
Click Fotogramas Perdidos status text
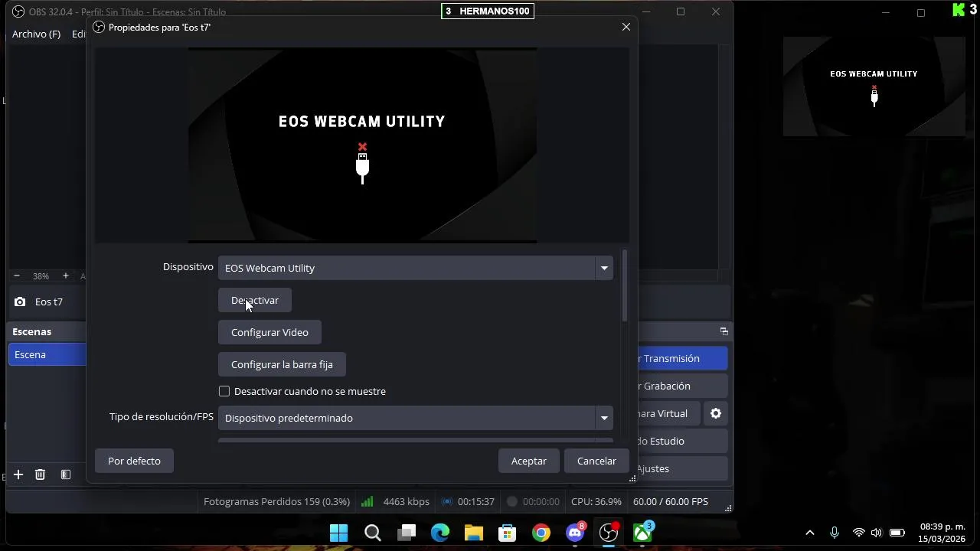276,502
